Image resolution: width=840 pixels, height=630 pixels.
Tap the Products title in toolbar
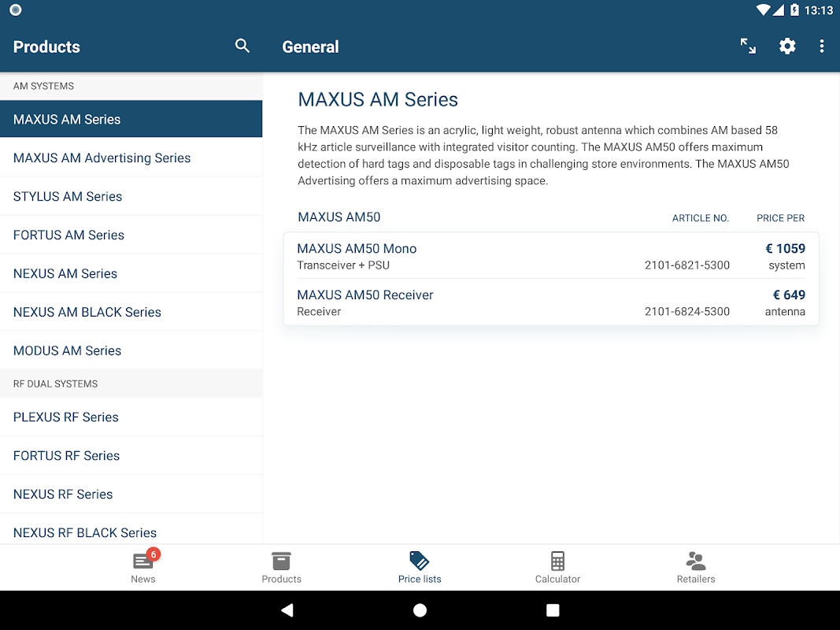[x=46, y=46]
